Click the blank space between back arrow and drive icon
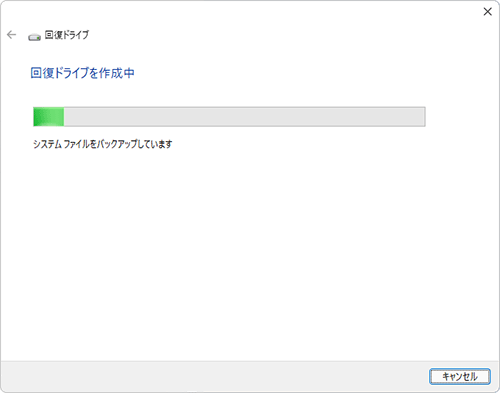 pyautogui.click(x=22, y=35)
